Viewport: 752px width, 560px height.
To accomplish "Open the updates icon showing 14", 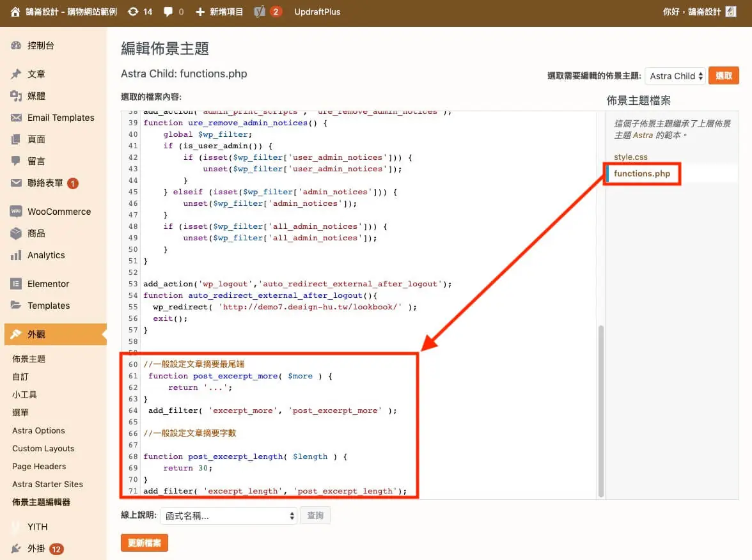I will click(133, 12).
